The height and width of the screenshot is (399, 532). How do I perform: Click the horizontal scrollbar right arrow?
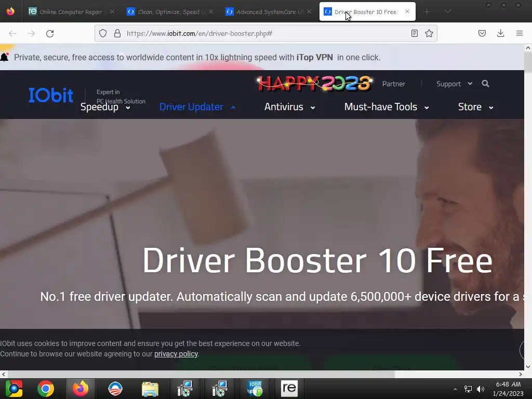(521, 374)
